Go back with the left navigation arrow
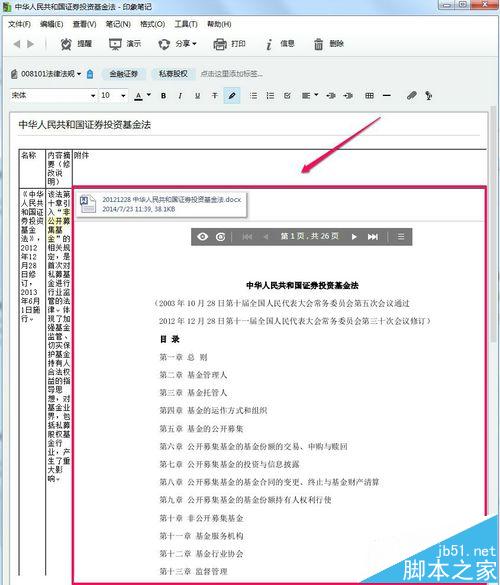500x585 pixels. [x=17, y=44]
